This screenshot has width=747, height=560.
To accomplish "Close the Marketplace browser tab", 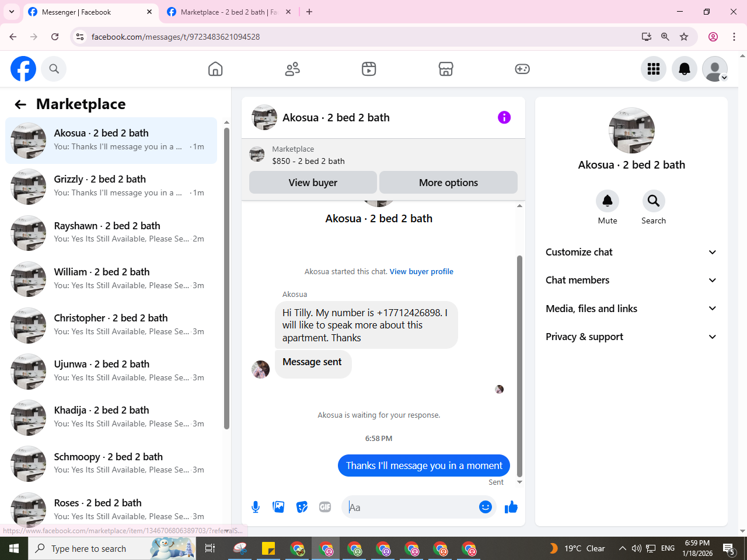I will click(288, 12).
